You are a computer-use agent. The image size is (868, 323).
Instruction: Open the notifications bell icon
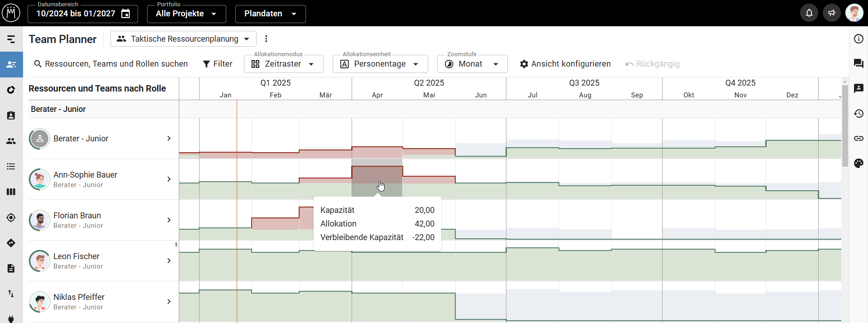pyautogui.click(x=809, y=13)
